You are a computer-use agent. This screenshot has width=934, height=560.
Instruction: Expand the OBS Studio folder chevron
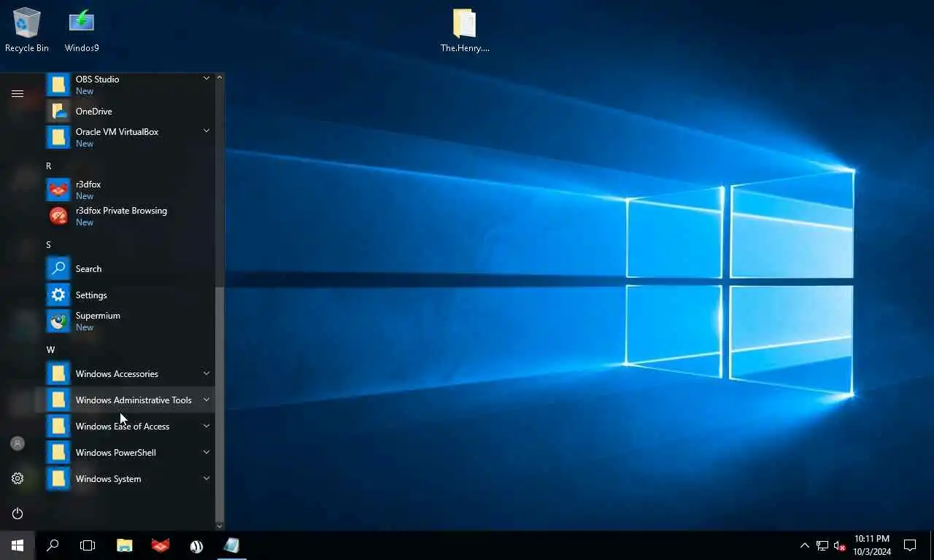click(207, 79)
